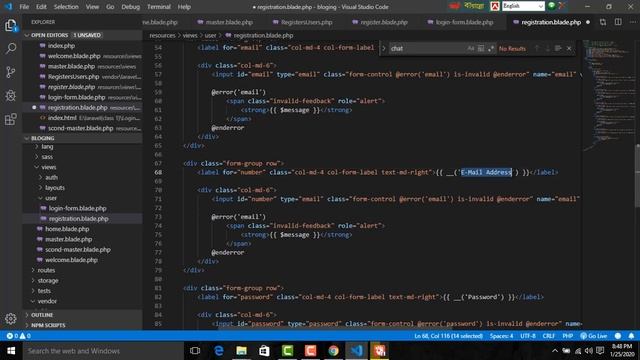Image resolution: width=640 pixels, height=360 pixels.
Task: Start Go Live server from status bar
Action: (594, 336)
